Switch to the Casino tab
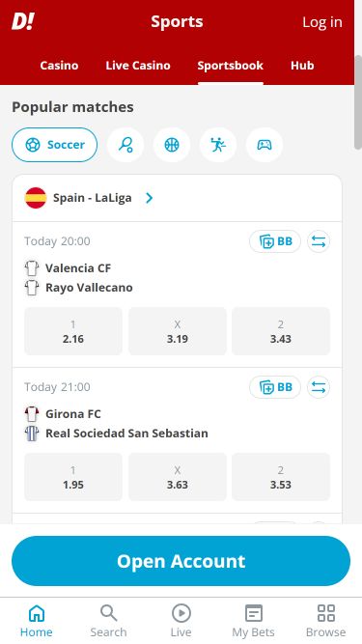 tap(59, 66)
